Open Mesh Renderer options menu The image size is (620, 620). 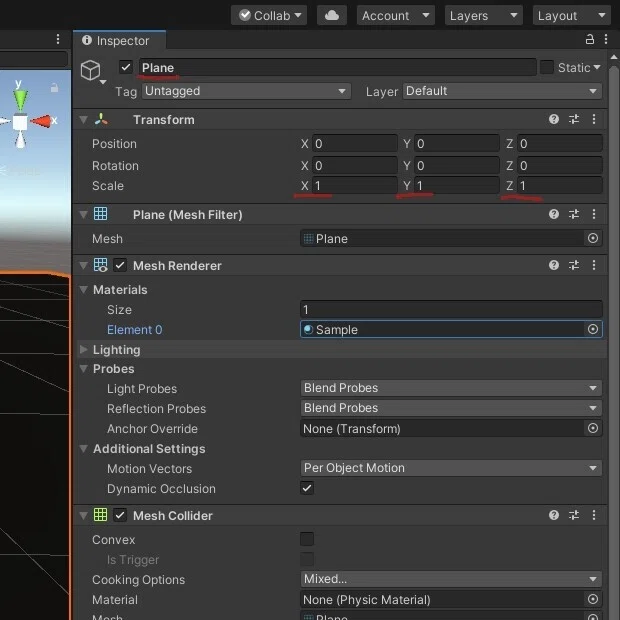(x=594, y=265)
